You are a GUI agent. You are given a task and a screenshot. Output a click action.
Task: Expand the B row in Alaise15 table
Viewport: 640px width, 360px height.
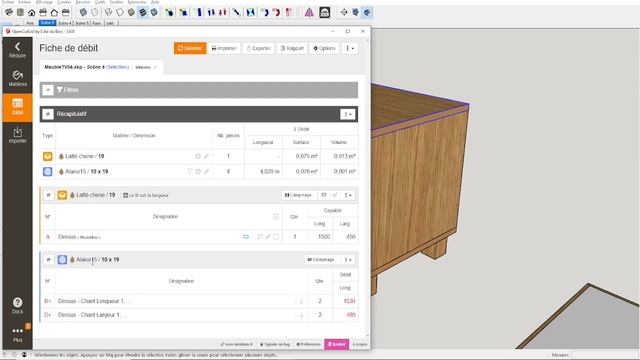pyautogui.click(x=47, y=301)
